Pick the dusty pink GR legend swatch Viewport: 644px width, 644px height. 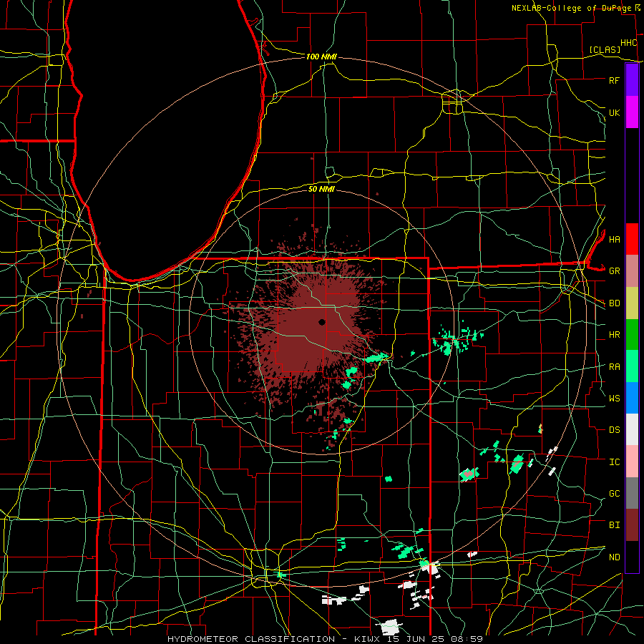[x=632, y=271]
